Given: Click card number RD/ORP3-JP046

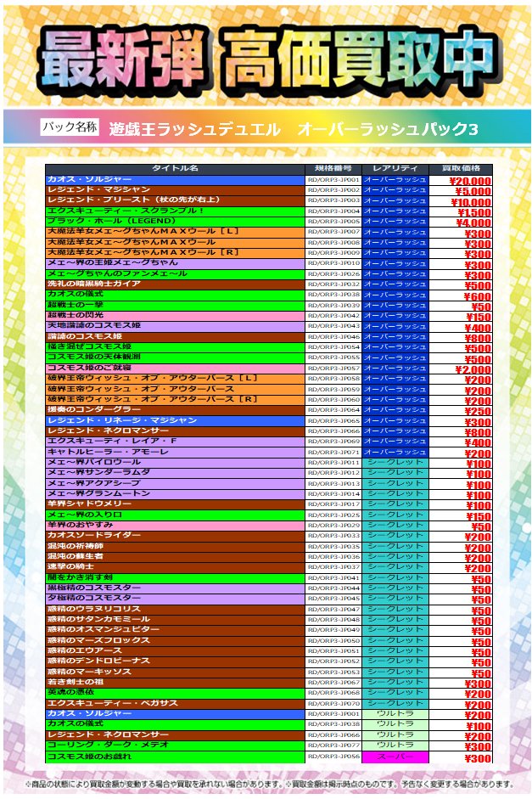Looking at the screenshot, I should pyautogui.click(x=333, y=337).
